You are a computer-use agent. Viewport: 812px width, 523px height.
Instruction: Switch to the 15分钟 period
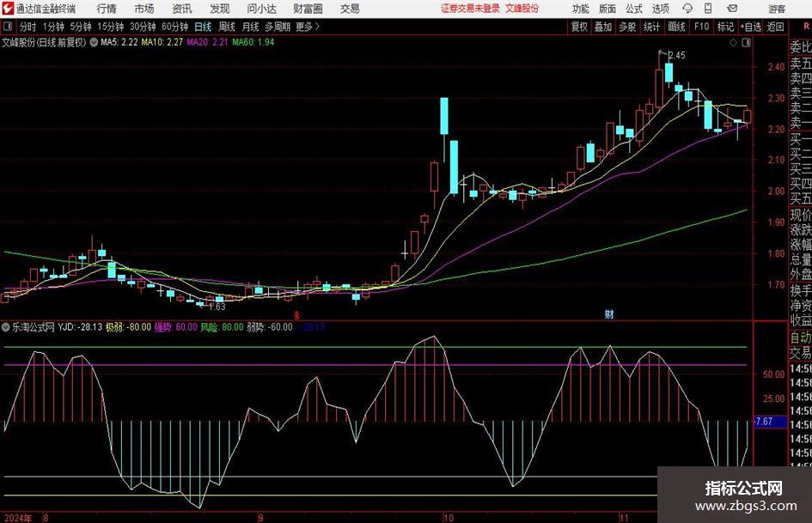coord(110,27)
